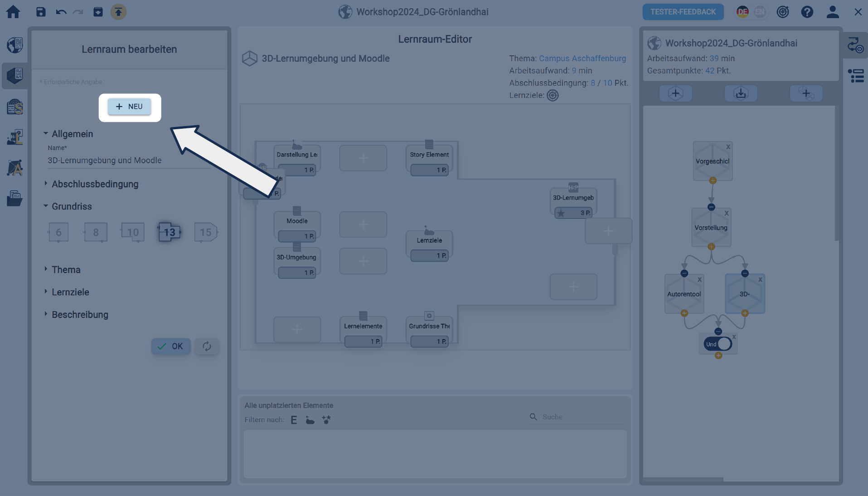Collapse the Grundriss section
868x496 pixels.
[x=72, y=206]
